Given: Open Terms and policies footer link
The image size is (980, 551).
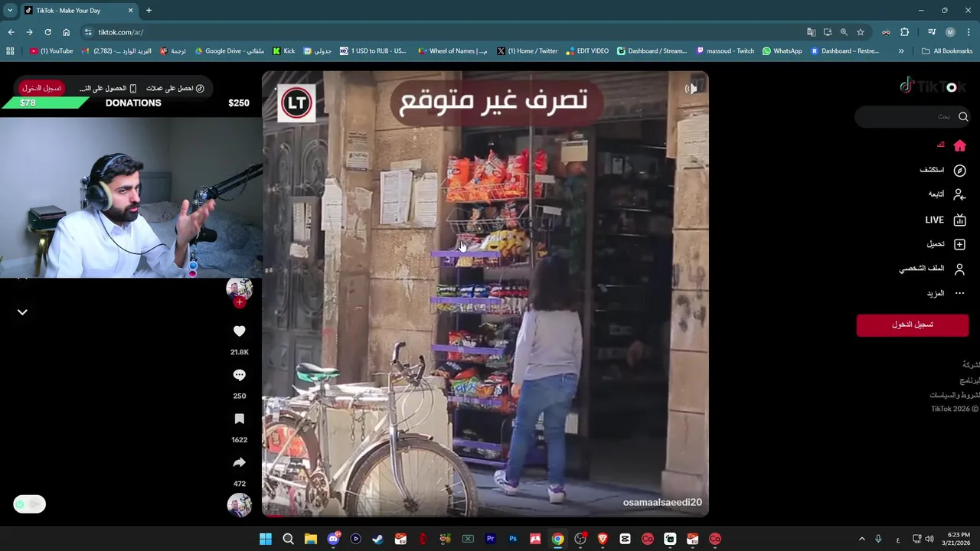Looking at the screenshot, I should [954, 395].
